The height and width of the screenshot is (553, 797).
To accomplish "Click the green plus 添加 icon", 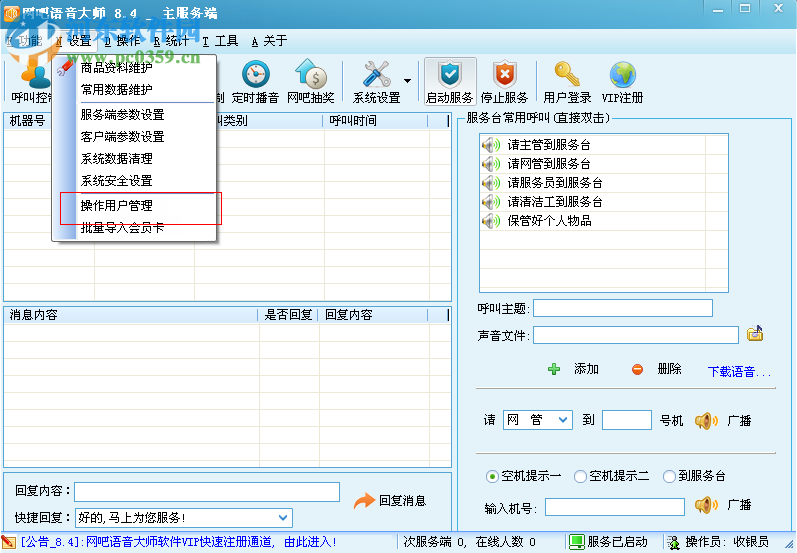I will pyautogui.click(x=554, y=369).
